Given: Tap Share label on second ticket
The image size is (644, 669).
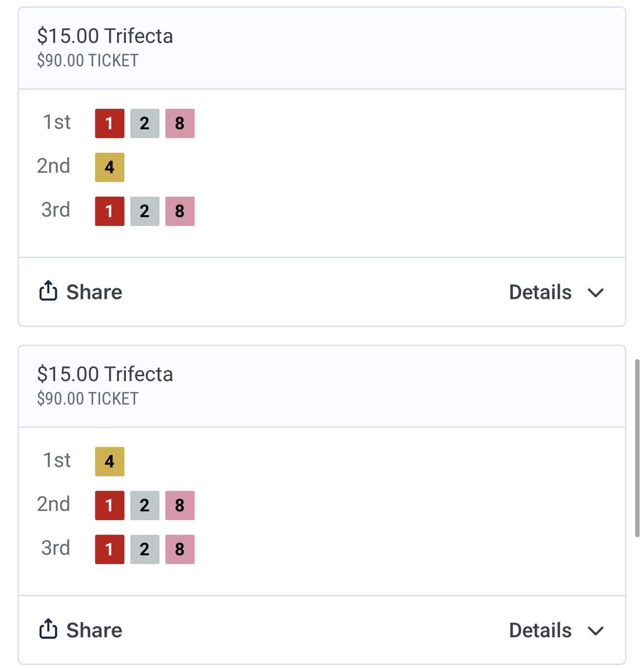Looking at the screenshot, I should (x=94, y=631).
